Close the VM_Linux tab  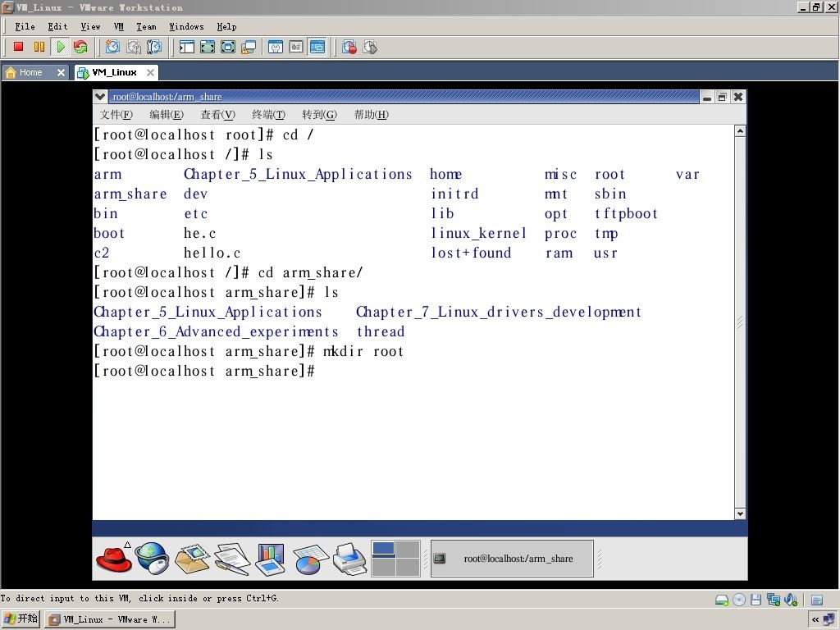click(x=151, y=72)
